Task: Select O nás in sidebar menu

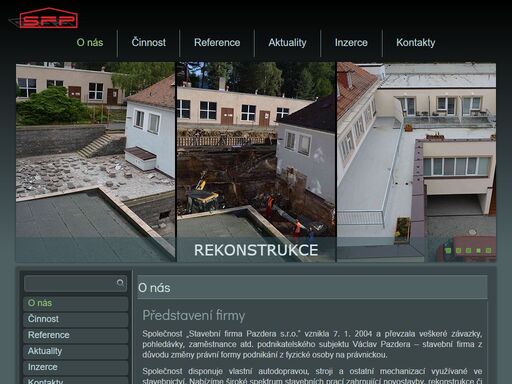Action: coord(76,303)
